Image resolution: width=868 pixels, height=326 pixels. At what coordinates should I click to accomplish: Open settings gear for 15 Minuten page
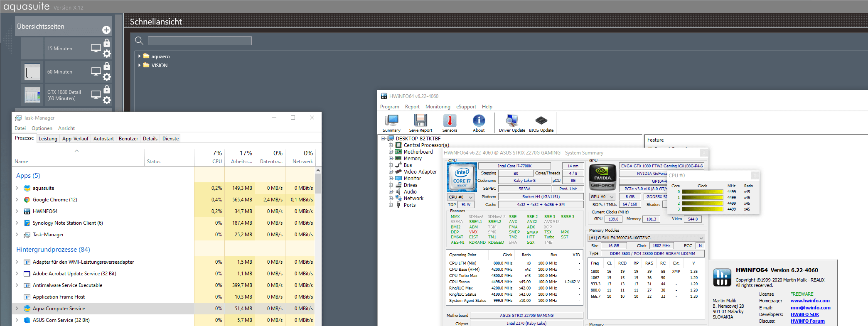pyautogui.click(x=107, y=54)
